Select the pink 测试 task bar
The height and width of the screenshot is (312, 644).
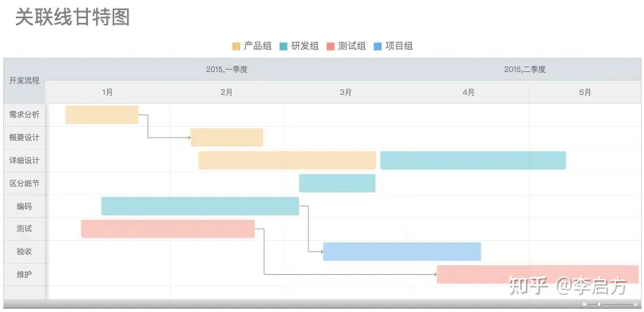(x=167, y=229)
